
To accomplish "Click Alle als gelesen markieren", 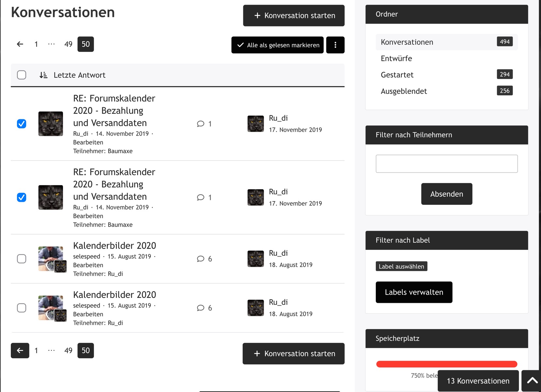I will tap(278, 45).
